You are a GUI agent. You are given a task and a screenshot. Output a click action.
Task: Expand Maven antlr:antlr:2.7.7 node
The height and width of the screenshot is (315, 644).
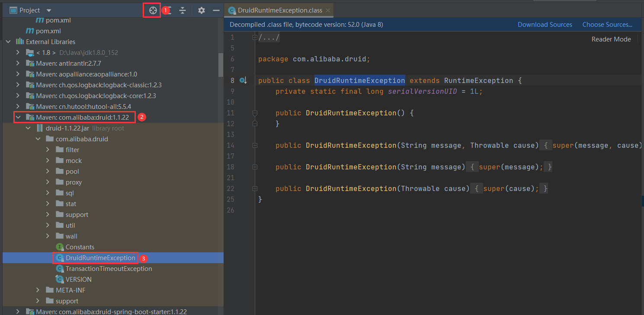(x=18, y=64)
